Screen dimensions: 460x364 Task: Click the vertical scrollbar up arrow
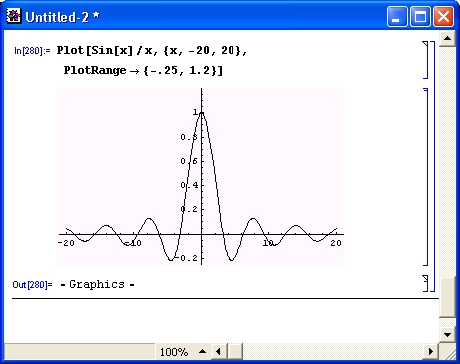(x=447, y=38)
